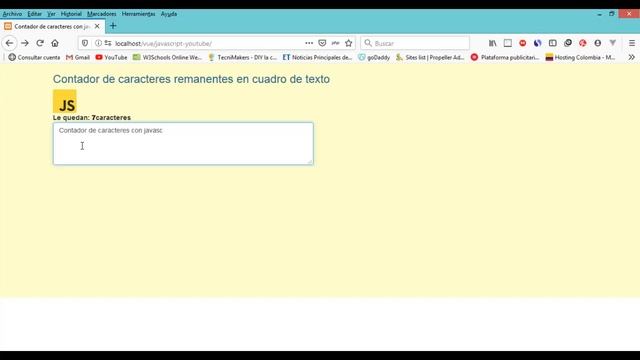This screenshot has width=640, height=360.
Task: Click inside the character counter textarea
Action: pyautogui.click(x=183, y=144)
